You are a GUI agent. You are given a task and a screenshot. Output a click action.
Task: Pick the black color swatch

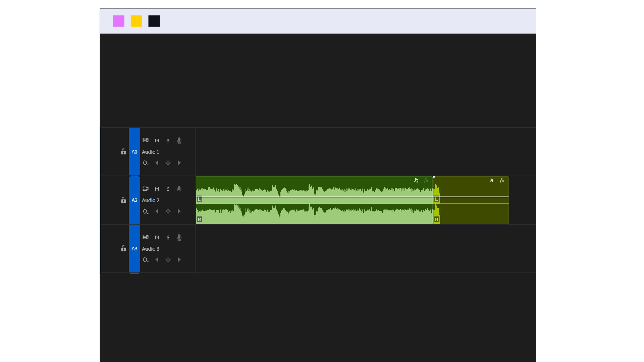(x=154, y=21)
